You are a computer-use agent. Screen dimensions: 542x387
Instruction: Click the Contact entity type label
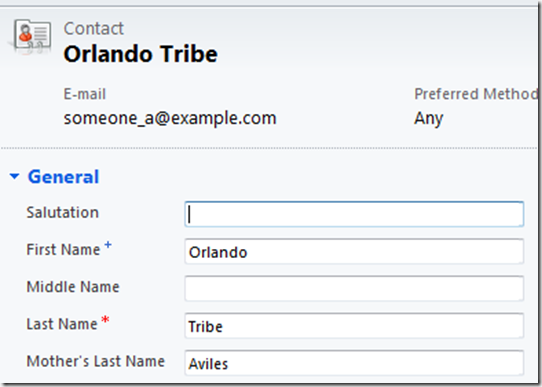[x=94, y=28]
